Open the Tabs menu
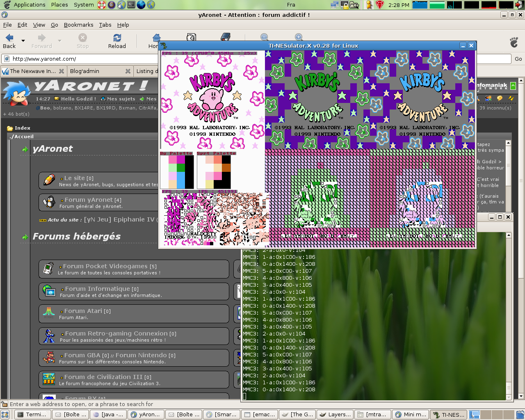This screenshot has width=525, height=420. [105, 25]
